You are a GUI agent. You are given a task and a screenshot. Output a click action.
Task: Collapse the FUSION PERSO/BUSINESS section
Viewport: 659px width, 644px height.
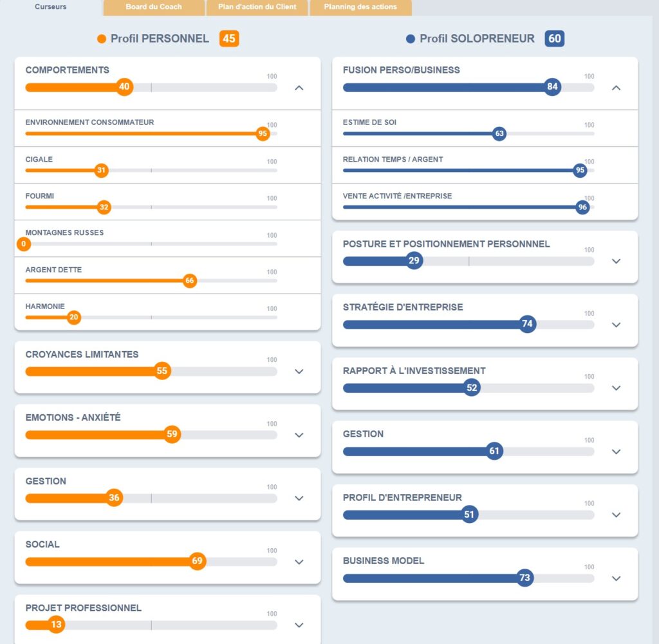[616, 88]
